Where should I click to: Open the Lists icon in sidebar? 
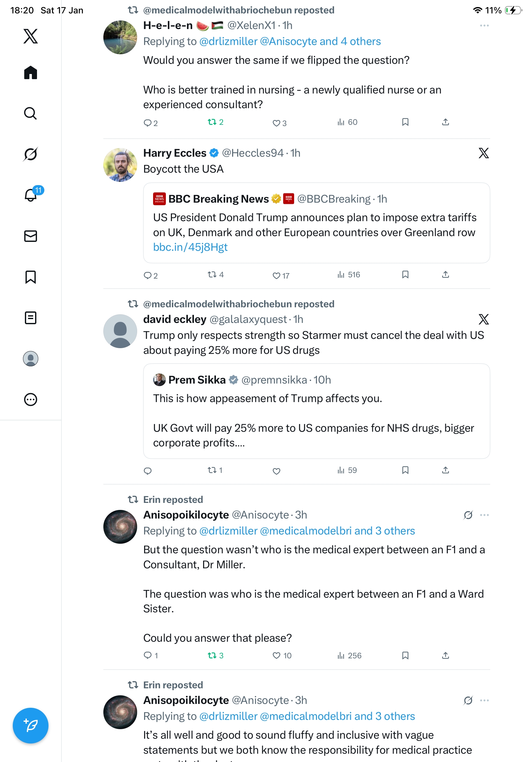pyautogui.click(x=31, y=317)
